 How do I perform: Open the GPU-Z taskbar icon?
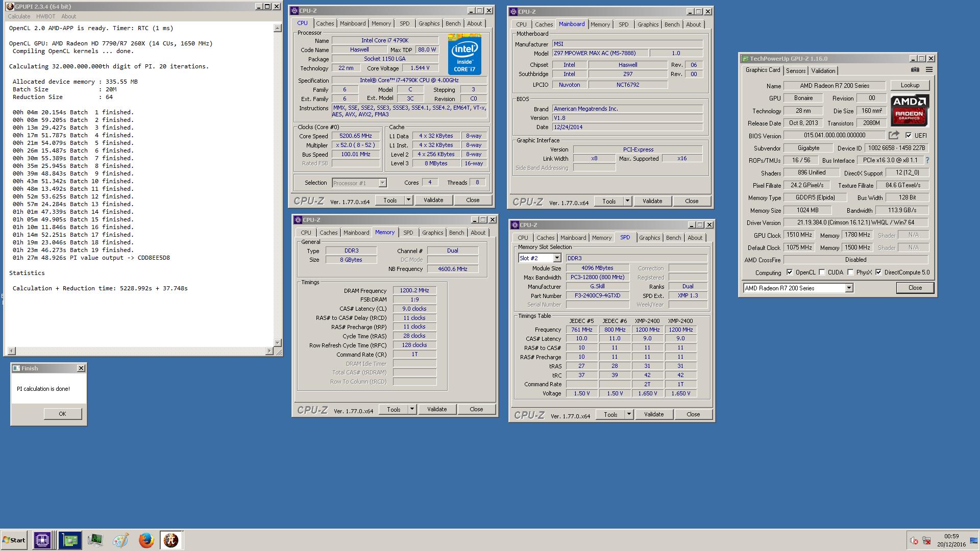pyautogui.click(x=70, y=540)
